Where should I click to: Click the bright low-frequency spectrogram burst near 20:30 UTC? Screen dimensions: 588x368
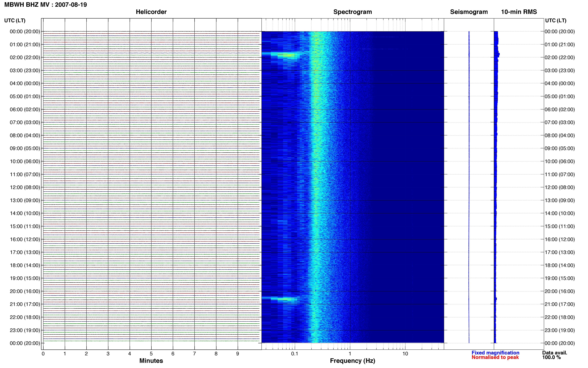point(279,299)
